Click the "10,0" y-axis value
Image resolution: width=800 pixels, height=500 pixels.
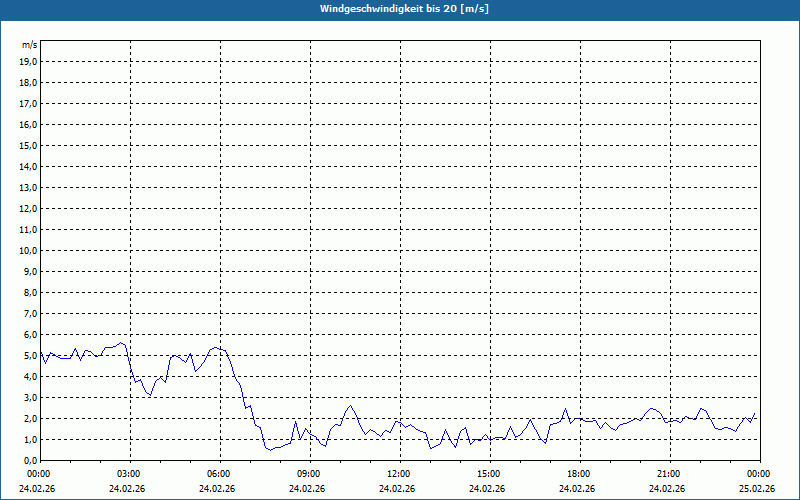point(28,251)
